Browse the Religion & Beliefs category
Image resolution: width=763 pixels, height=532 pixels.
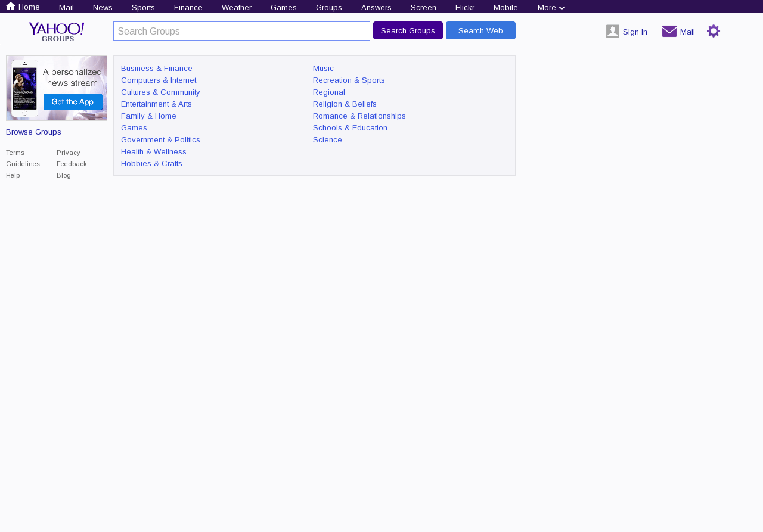[345, 104]
